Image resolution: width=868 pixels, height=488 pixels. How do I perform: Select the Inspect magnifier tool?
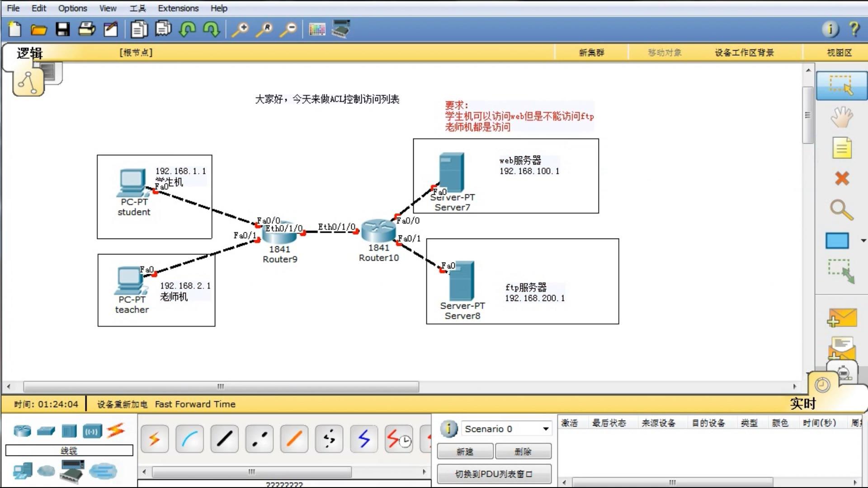pyautogui.click(x=841, y=210)
